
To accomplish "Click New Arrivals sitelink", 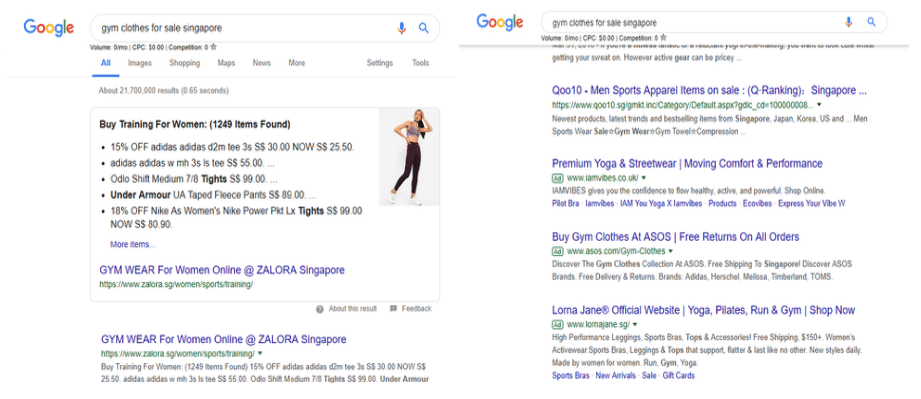I will point(616,375).
